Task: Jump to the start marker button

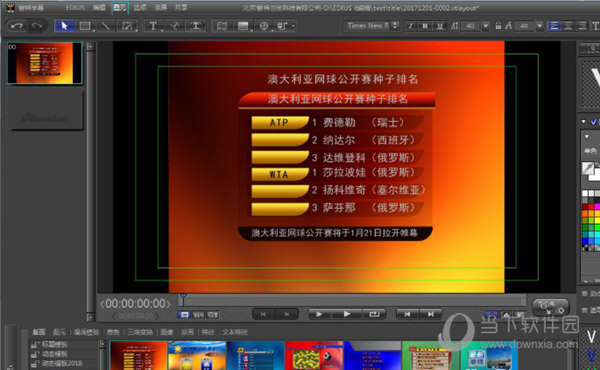Action: coord(407,315)
